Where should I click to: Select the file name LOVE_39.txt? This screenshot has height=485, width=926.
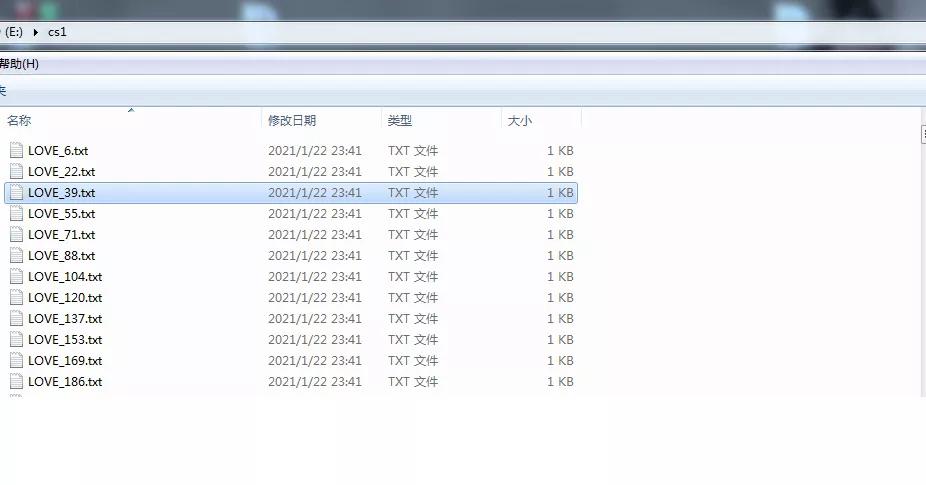click(61, 193)
